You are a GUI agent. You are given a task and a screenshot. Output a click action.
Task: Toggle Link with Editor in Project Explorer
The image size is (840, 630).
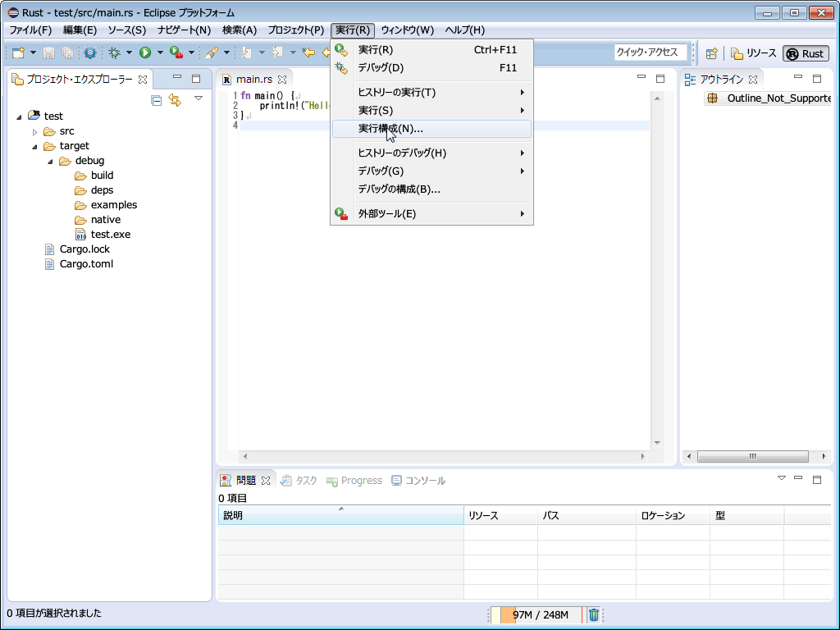point(175,99)
